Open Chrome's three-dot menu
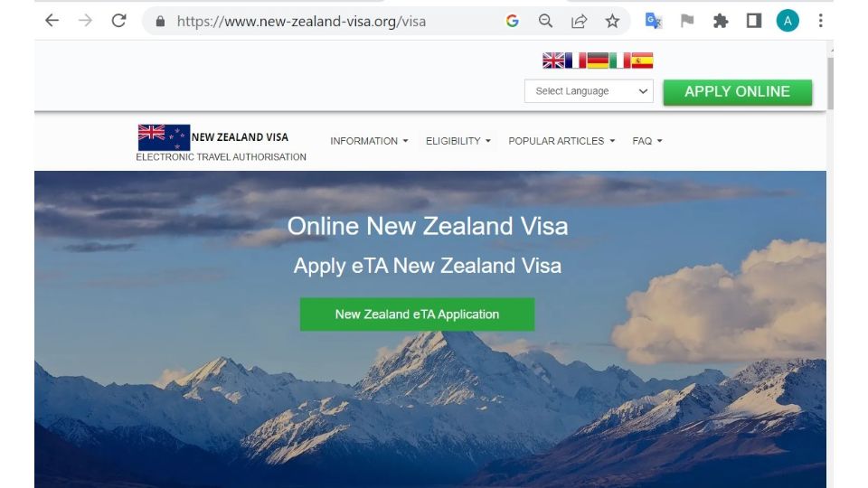Viewport: 868px width, 488px height. tap(820, 21)
